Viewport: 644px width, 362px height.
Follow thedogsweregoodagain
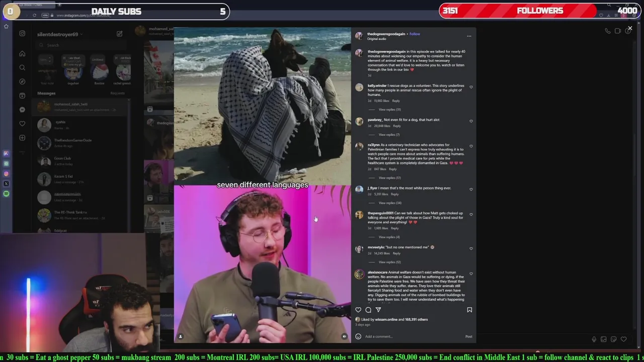pyautogui.click(x=415, y=34)
